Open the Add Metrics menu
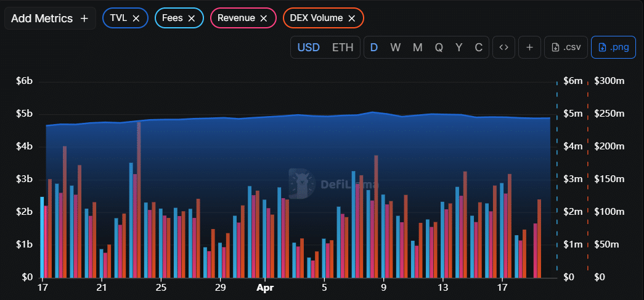The width and height of the screenshot is (644, 300). [x=50, y=19]
